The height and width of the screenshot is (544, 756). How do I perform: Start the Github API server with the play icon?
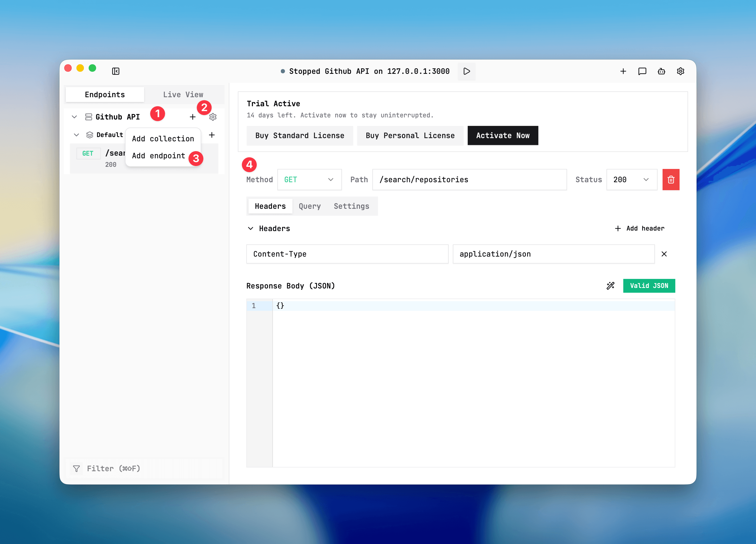point(466,71)
